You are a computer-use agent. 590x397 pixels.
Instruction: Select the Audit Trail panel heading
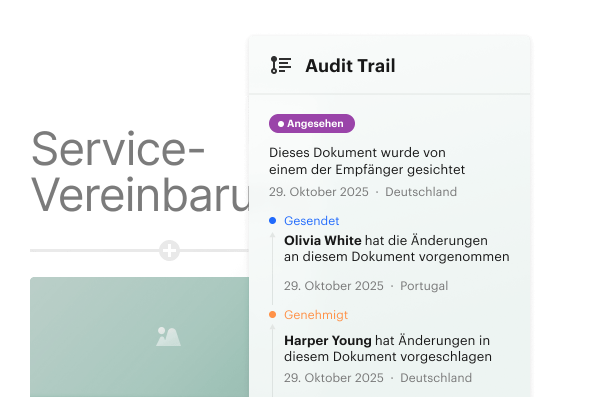click(350, 65)
